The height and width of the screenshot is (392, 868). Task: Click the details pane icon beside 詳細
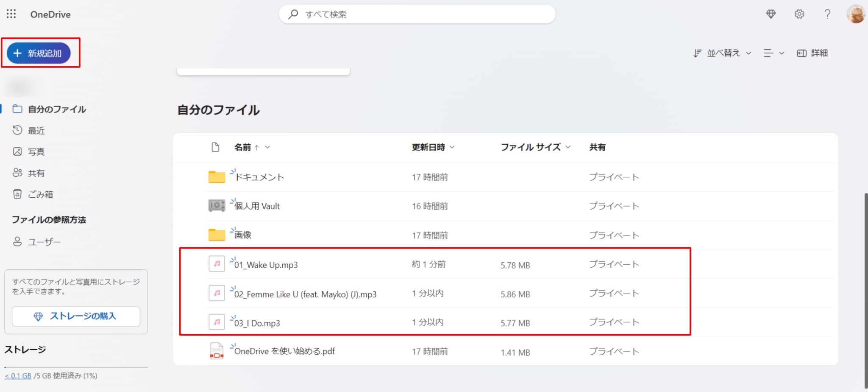tap(801, 53)
